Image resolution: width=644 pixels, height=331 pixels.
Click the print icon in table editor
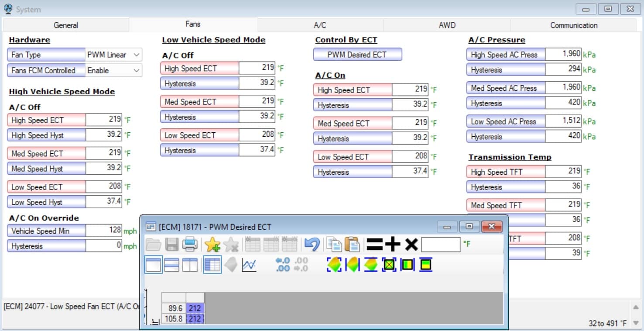[x=190, y=245]
